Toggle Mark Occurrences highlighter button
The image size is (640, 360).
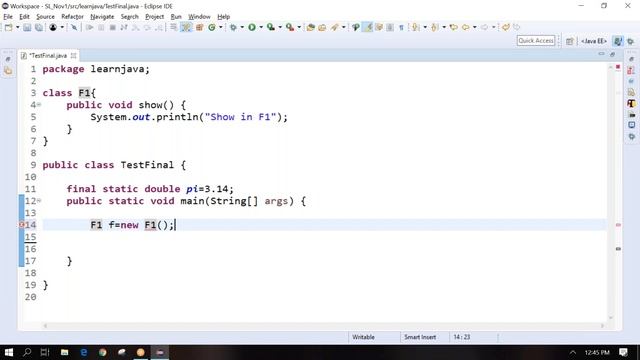(368, 27)
